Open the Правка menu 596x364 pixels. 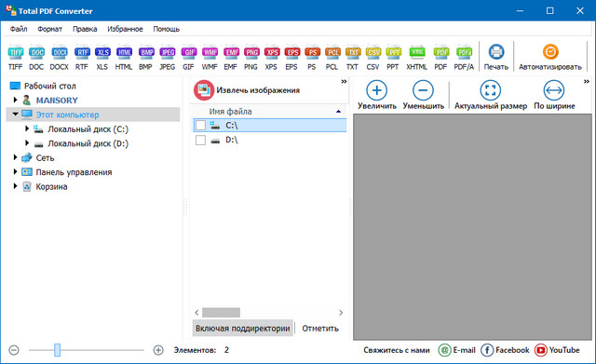pyautogui.click(x=85, y=29)
